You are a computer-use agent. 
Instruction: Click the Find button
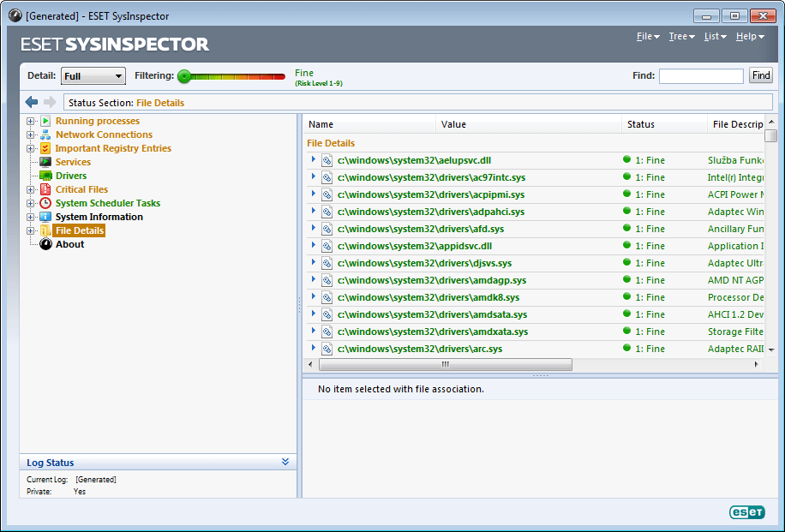click(760, 75)
